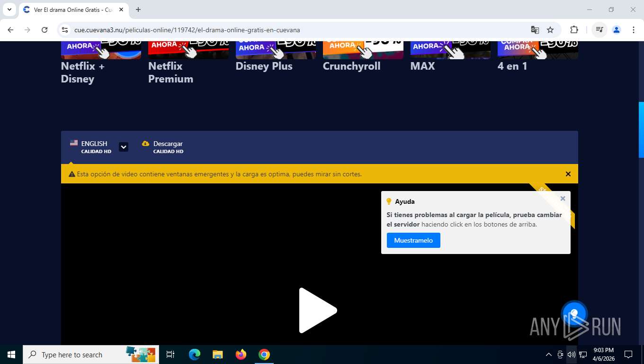Open the media controls icon in toolbar
This screenshot has width=644, height=364.
point(599,30)
